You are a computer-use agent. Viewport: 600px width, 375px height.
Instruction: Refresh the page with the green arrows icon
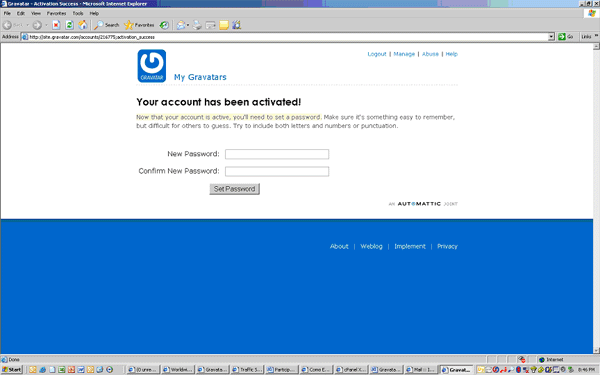69,25
